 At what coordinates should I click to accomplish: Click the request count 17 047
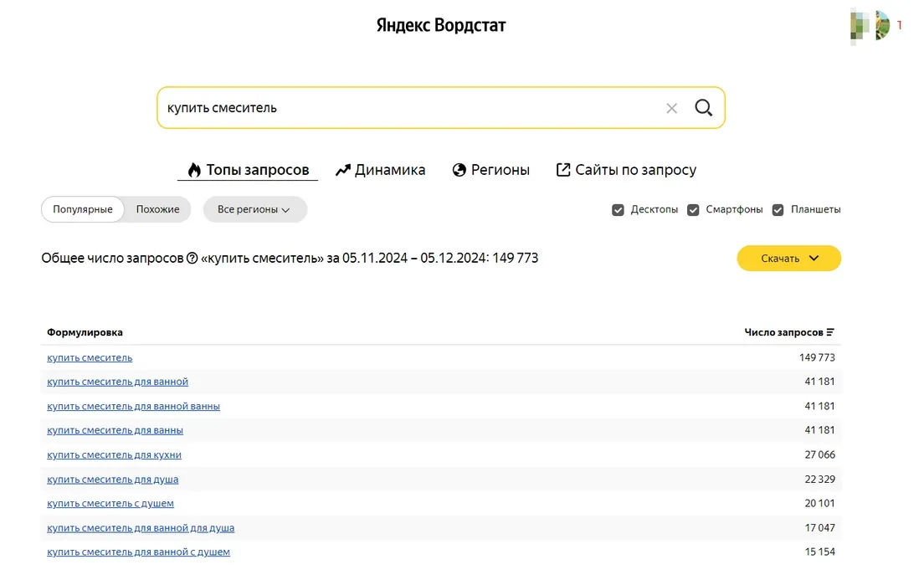[819, 528]
